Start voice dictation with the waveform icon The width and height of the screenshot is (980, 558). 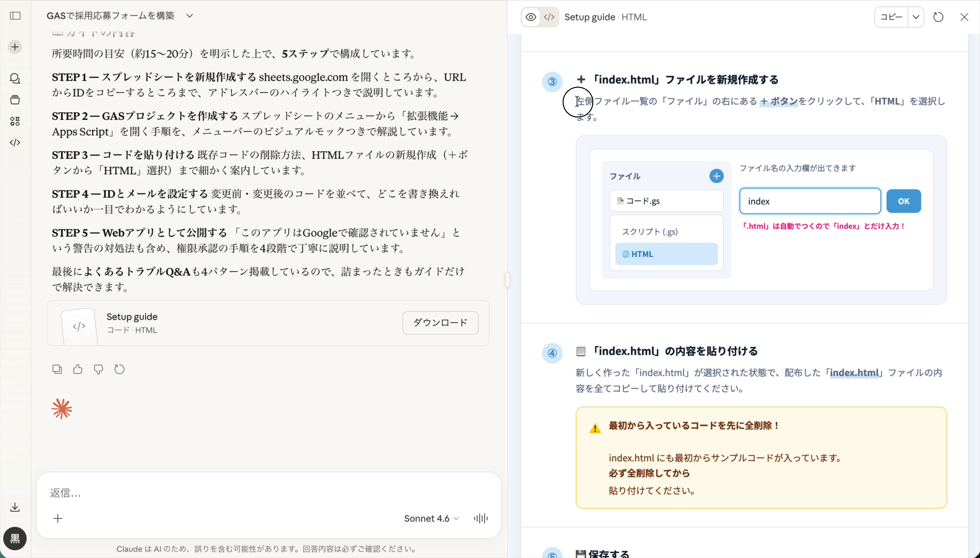pos(480,518)
